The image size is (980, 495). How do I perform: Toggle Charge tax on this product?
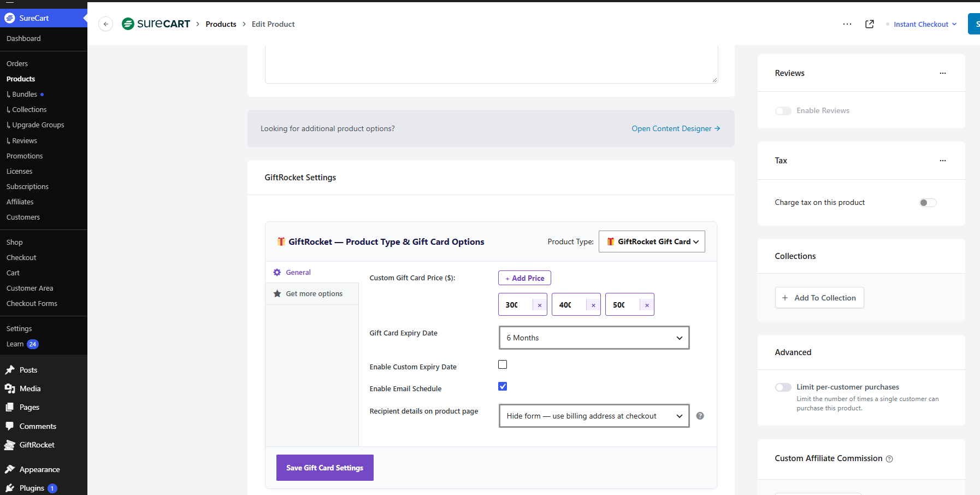(928, 203)
